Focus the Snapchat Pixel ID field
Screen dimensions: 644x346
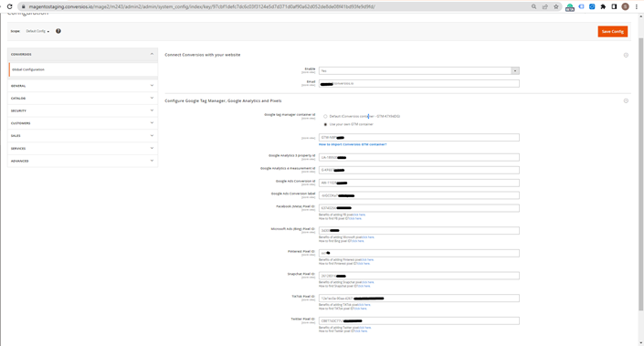(x=419, y=276)
